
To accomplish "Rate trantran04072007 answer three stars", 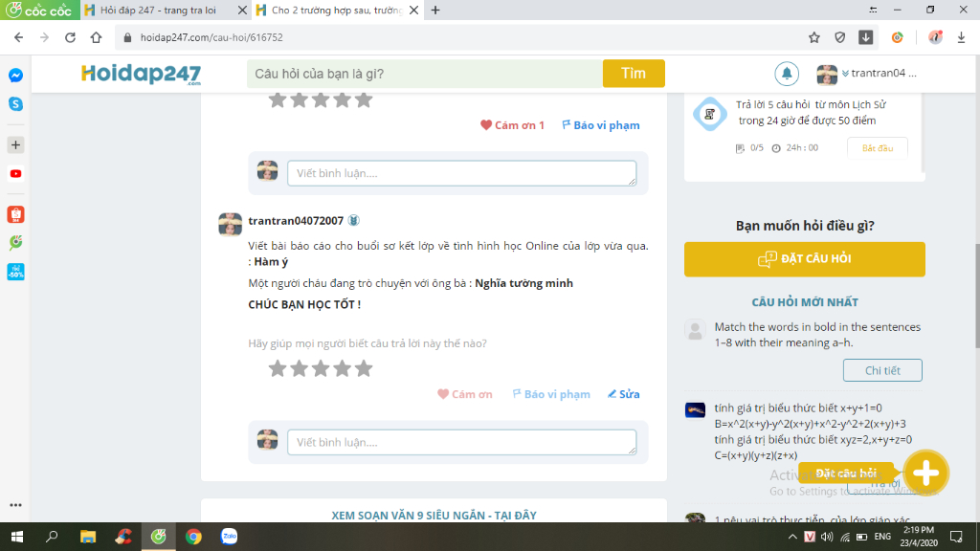I will (321, 368).
